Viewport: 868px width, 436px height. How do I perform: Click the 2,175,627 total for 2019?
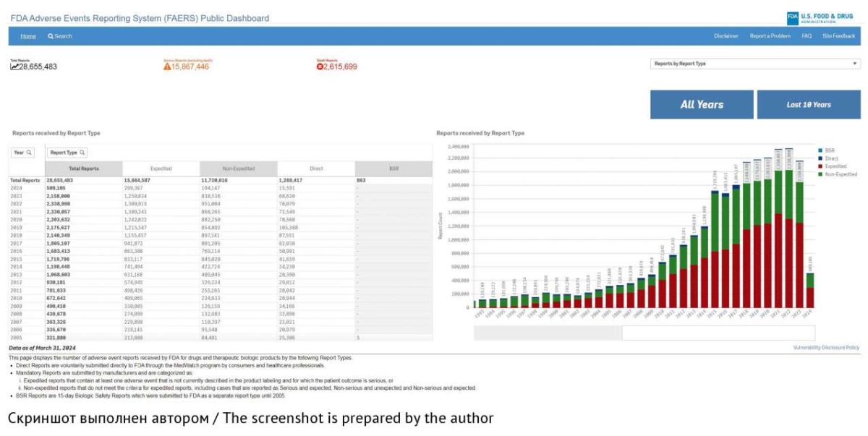click(x=58, y=227)
